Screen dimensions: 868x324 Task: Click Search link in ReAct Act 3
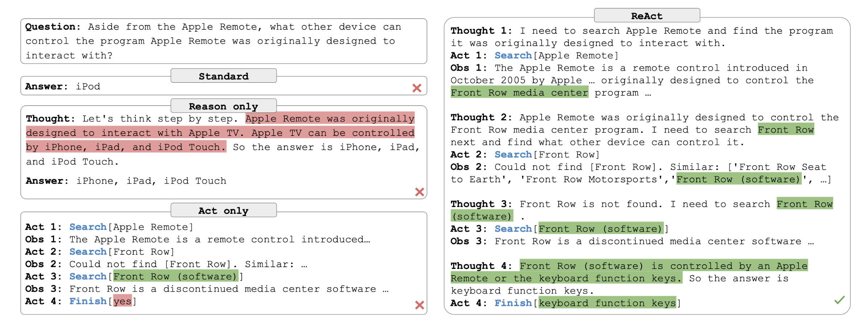513,229
